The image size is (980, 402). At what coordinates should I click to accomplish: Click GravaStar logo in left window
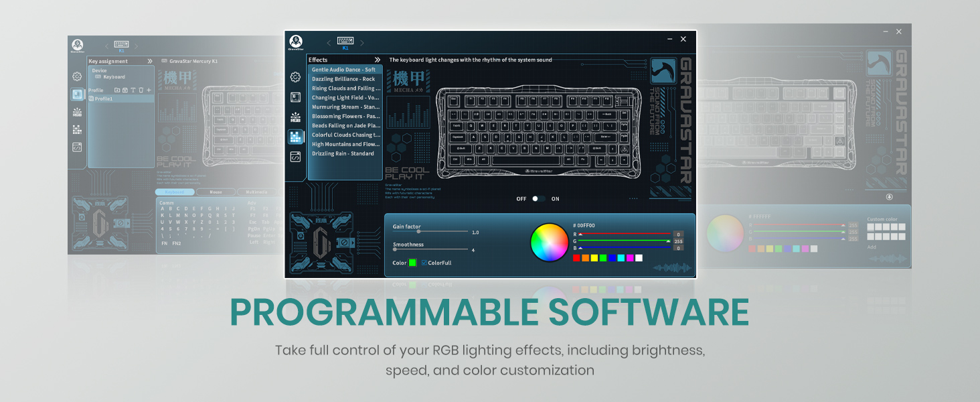(x=77, y=45)
